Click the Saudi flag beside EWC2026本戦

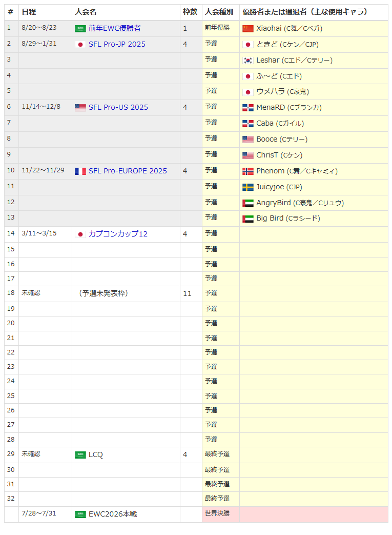coord(80,514)
